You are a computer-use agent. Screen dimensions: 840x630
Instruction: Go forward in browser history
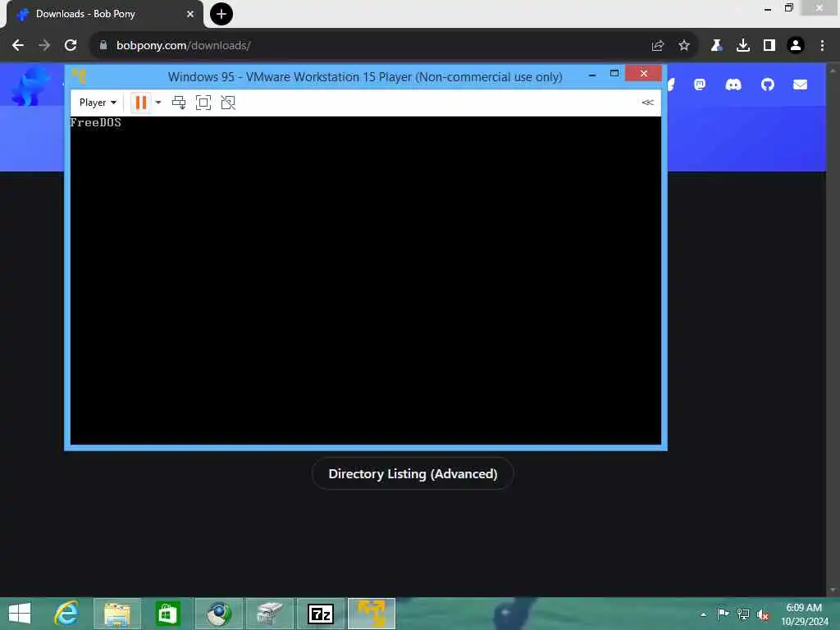44,46
